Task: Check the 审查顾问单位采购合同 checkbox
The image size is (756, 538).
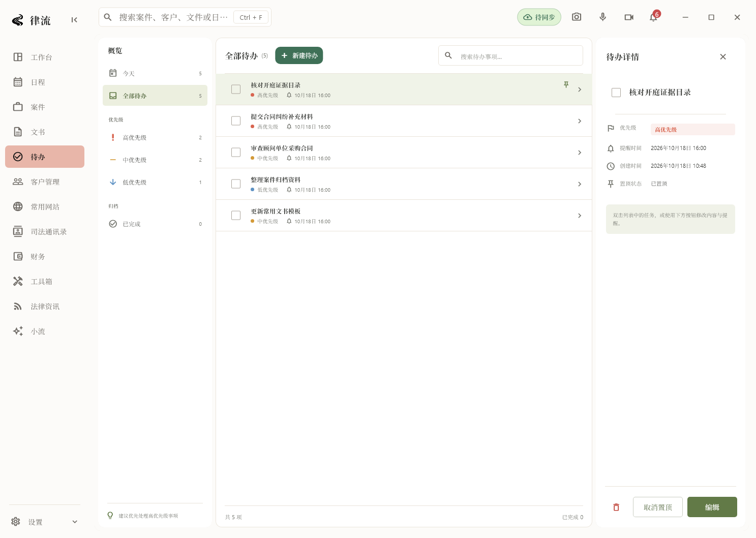Action: [236, 152]
